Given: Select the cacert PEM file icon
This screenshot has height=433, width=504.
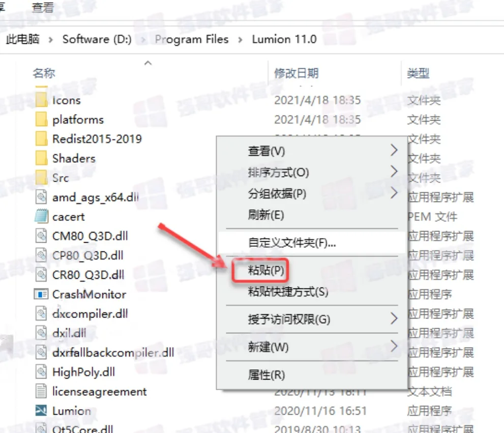Looking at the screenshot, I should 41,216.
